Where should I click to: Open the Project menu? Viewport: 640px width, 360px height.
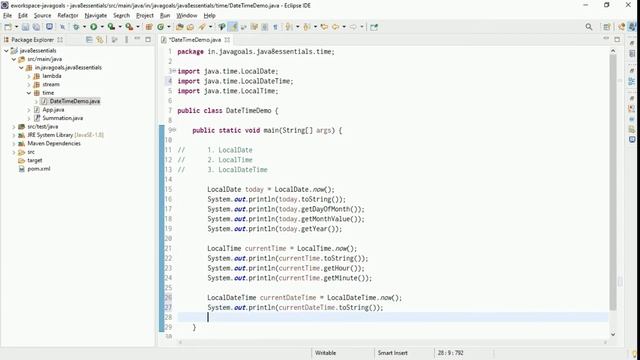[145, 16]
